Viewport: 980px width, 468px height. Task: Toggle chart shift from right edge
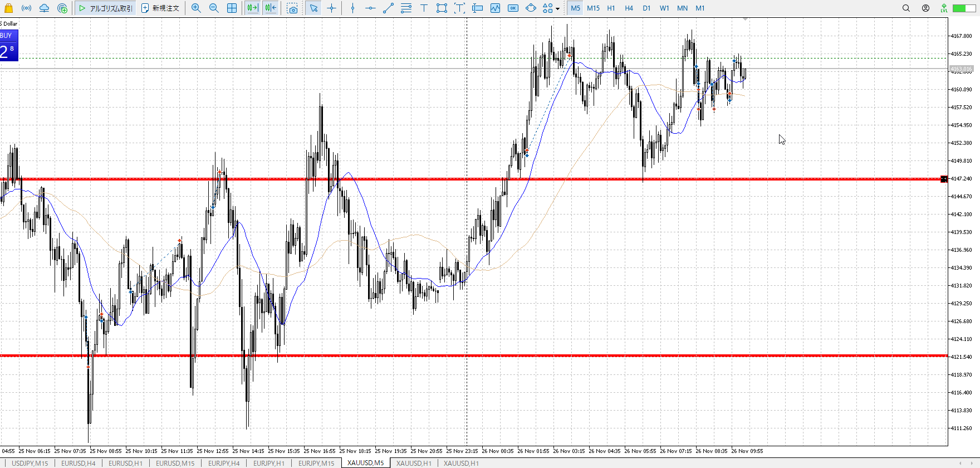tap(271, 8)
